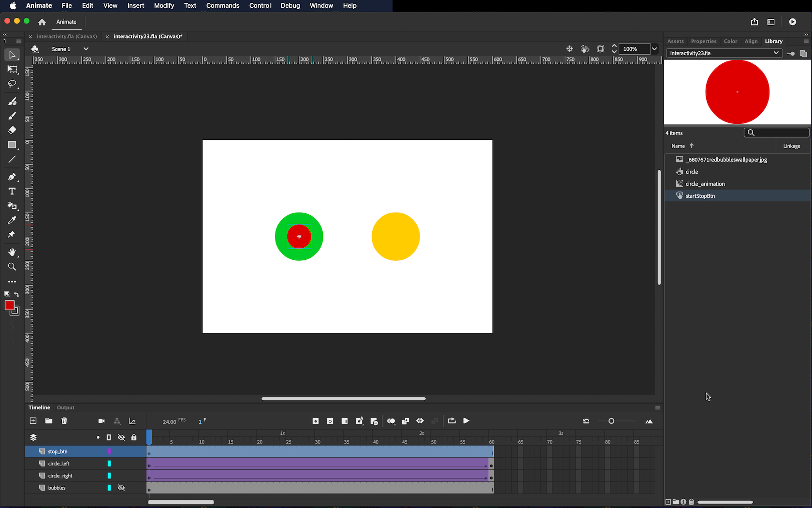This screenshot has width=812, height=508.
Task: Show the hidden bubbles layer
Action: coord(121,488)
